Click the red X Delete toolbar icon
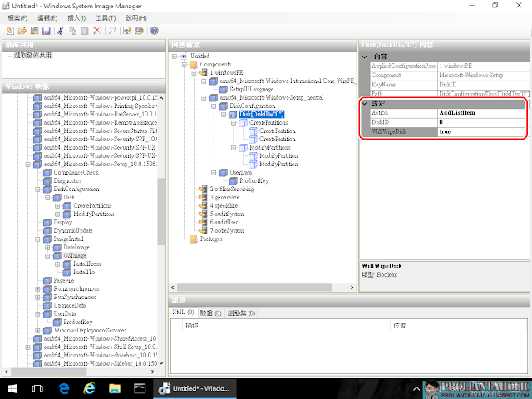The width and height of the screenshot is (532, 399). point(97,31)
